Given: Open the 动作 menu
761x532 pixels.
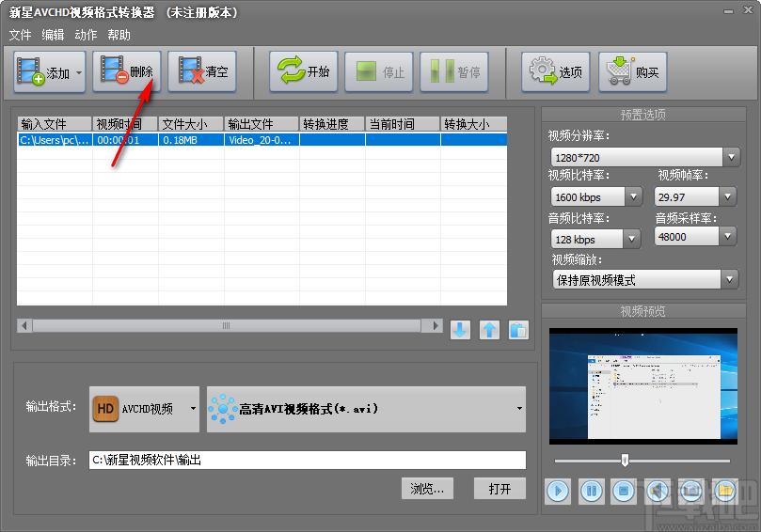Looking at the screenshot, I should tap(86, 35).
